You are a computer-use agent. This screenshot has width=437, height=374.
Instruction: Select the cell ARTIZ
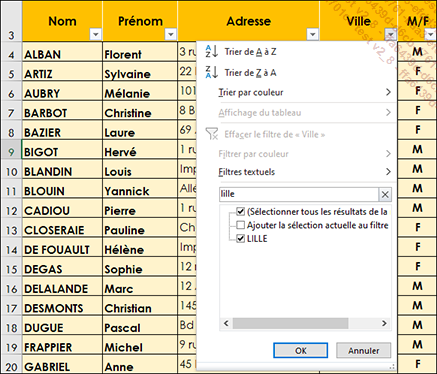click(62, 72)
